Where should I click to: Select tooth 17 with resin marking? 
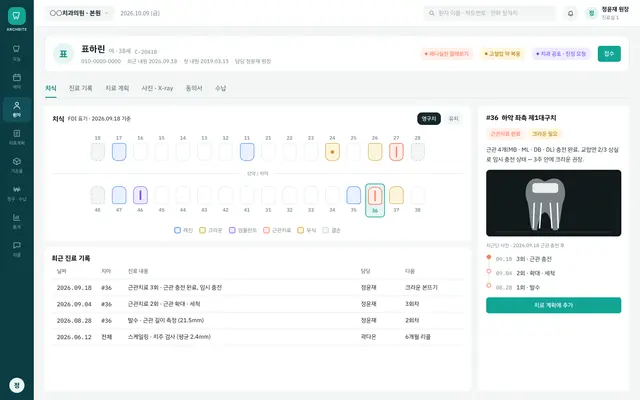click(x=119, y=151)
